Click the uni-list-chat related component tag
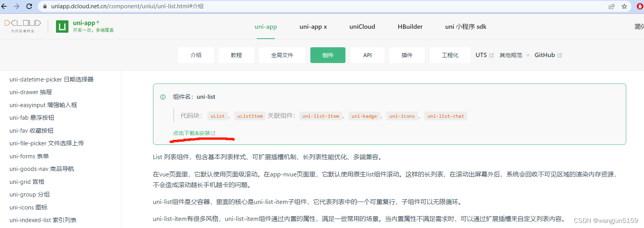The image size is (644, 228). coord(446,116)
